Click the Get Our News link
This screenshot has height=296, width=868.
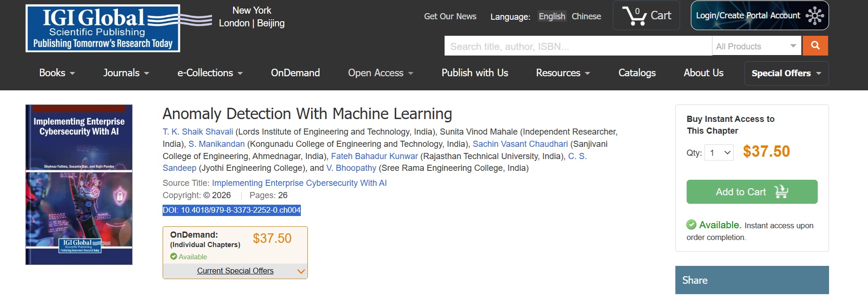(450, 16)
